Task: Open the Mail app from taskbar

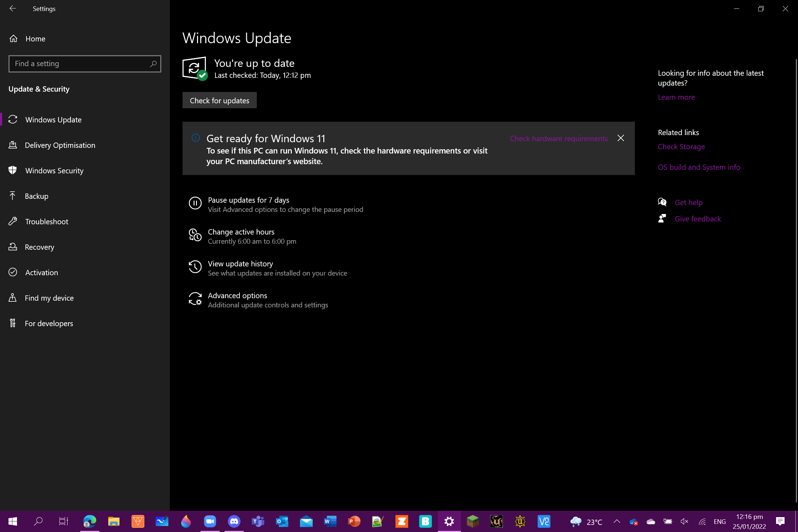Action: point(306,521)
